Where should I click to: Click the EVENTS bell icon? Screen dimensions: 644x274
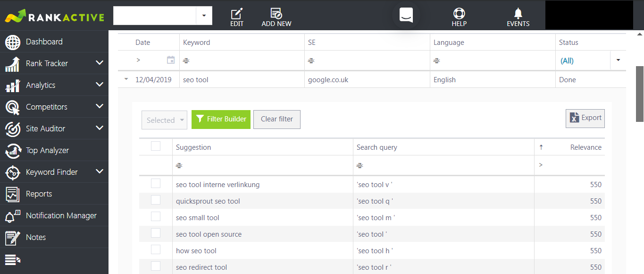click(518, 13)
